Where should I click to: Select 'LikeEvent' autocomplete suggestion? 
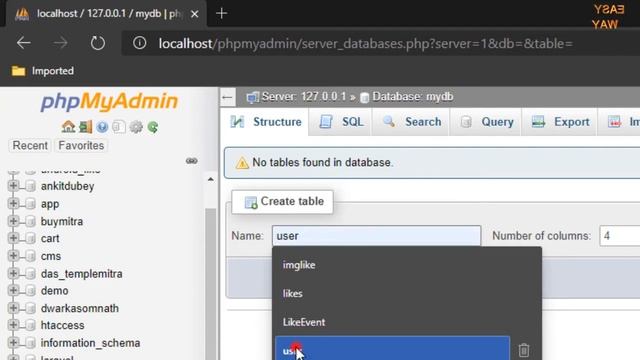(x=304, y=322)
